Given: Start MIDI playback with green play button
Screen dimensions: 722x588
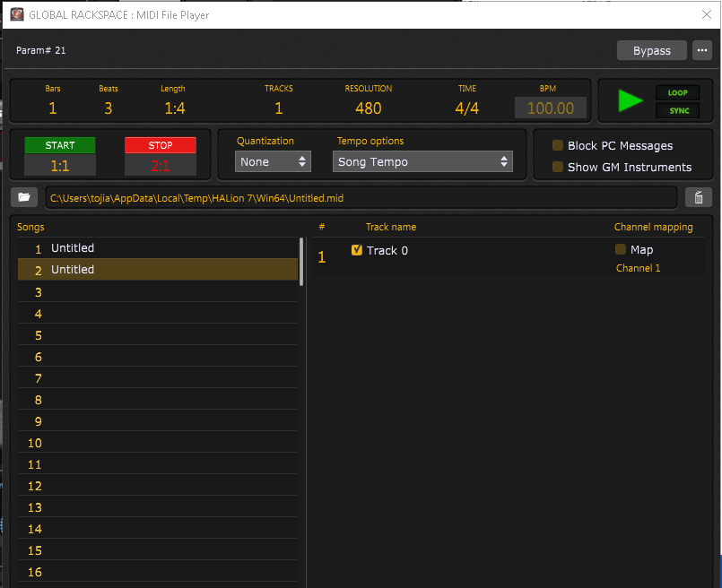Looking at the screenshot, I should point(630,100).
